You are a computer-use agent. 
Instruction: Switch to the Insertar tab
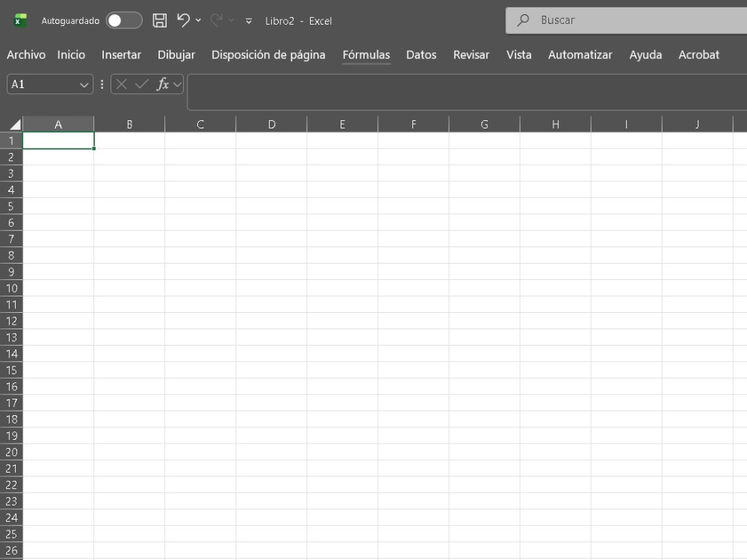pos(121,55)
